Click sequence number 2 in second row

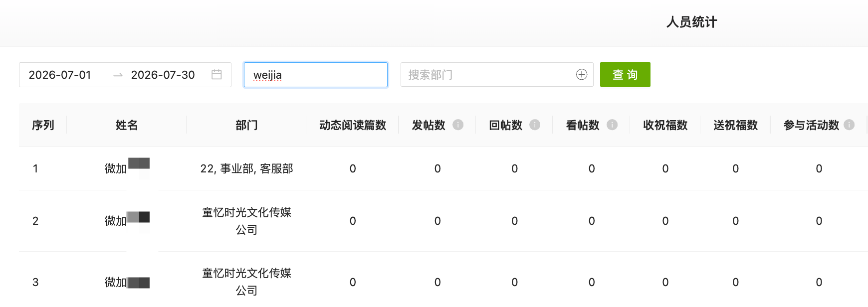(35, 221)
